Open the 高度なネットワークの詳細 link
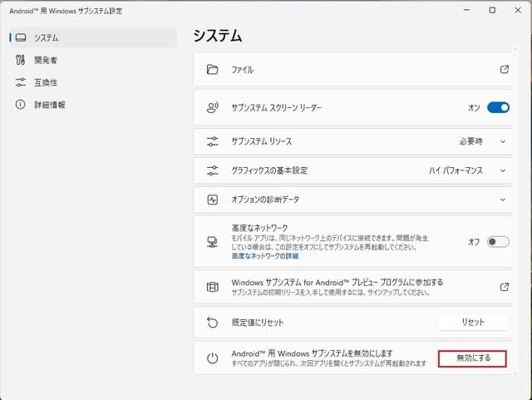 tap(265, 256)
